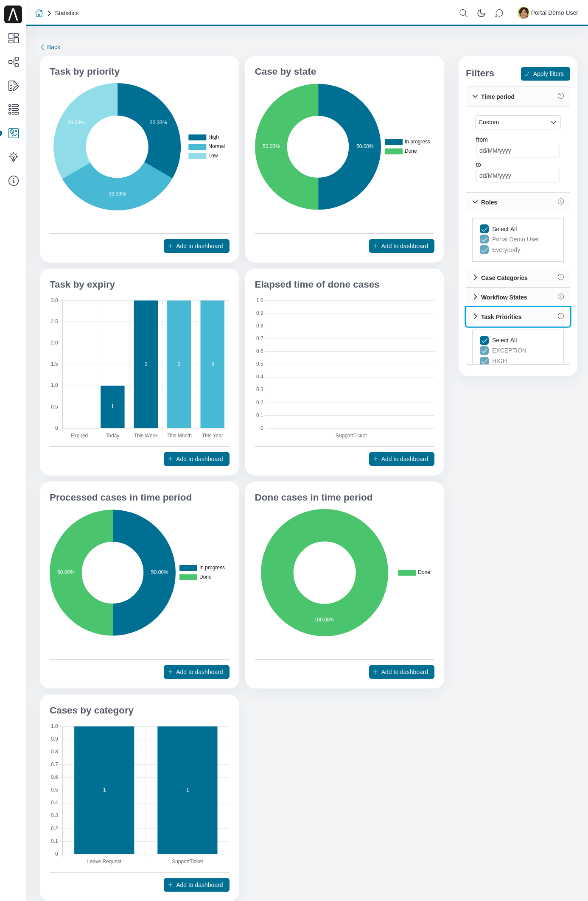
Task: Click the lightbulb icon in sidebar
Action: click(14, 157)
